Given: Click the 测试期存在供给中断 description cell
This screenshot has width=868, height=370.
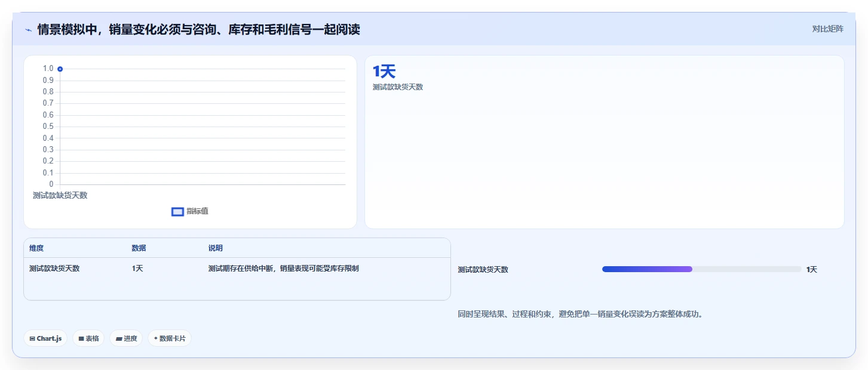Looking at the screenshot, I should point(284,269).
